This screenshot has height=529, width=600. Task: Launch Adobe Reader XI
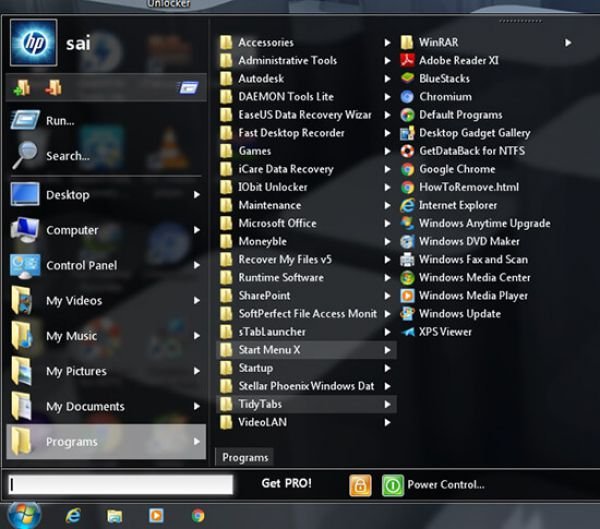[450, 60]
